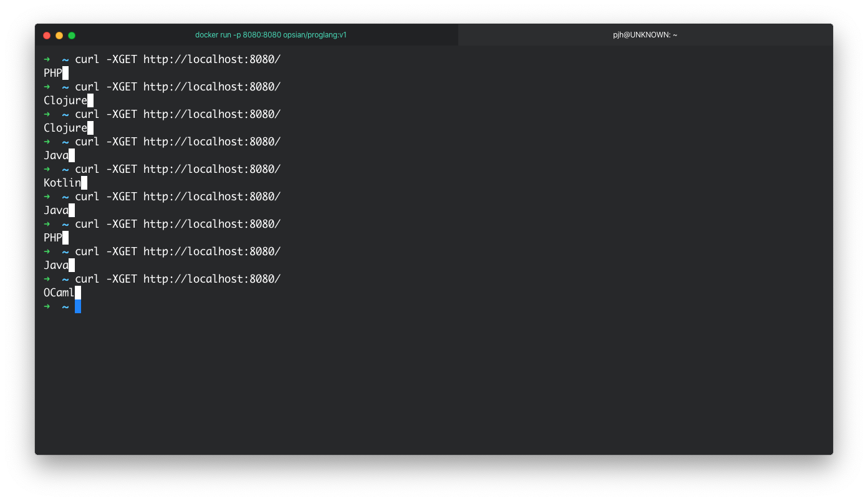Click the curl command directly above Kotlin

[178, 169]
